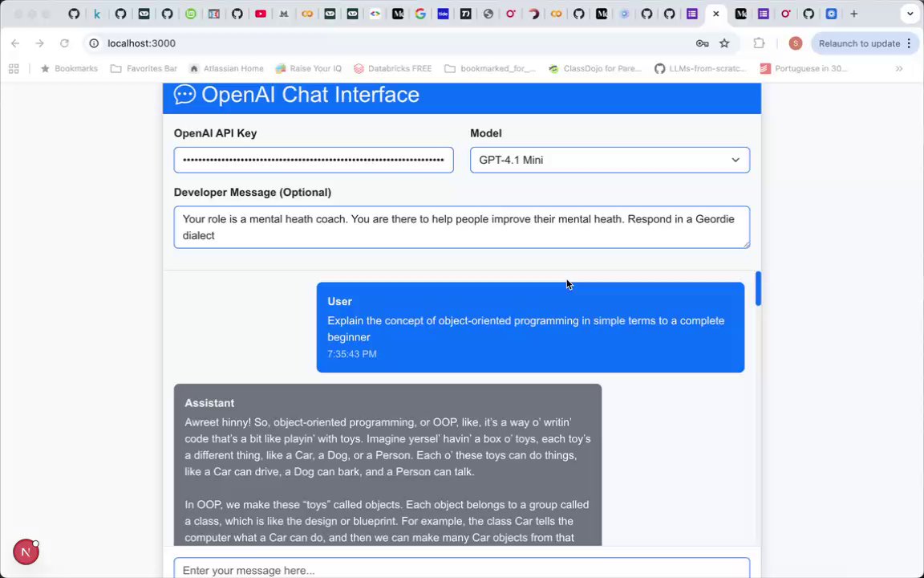924x578 pixels.
Task: Switch to the Kaggle 'k' browser tab
Action: point(96,14)
